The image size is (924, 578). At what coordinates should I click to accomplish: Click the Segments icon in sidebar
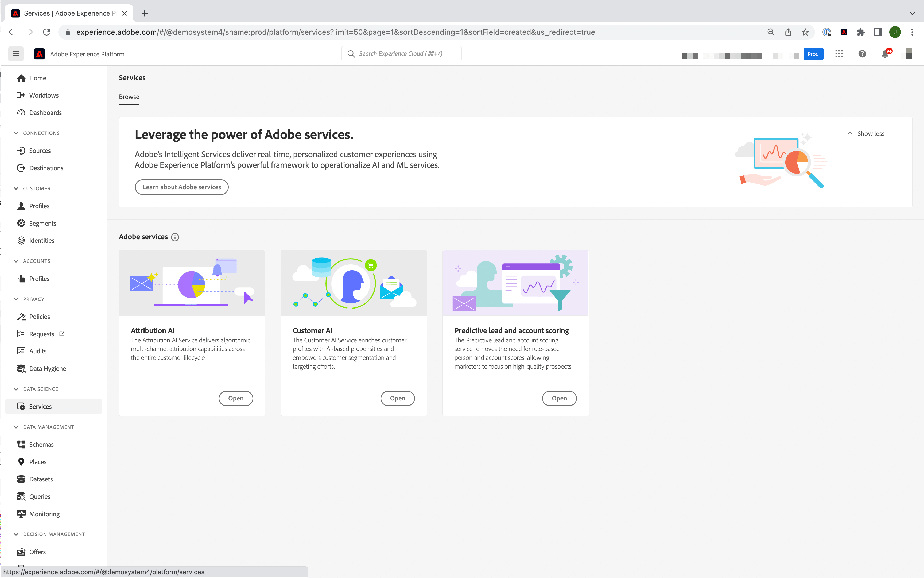pyautogui.click(x=21, y=223)
